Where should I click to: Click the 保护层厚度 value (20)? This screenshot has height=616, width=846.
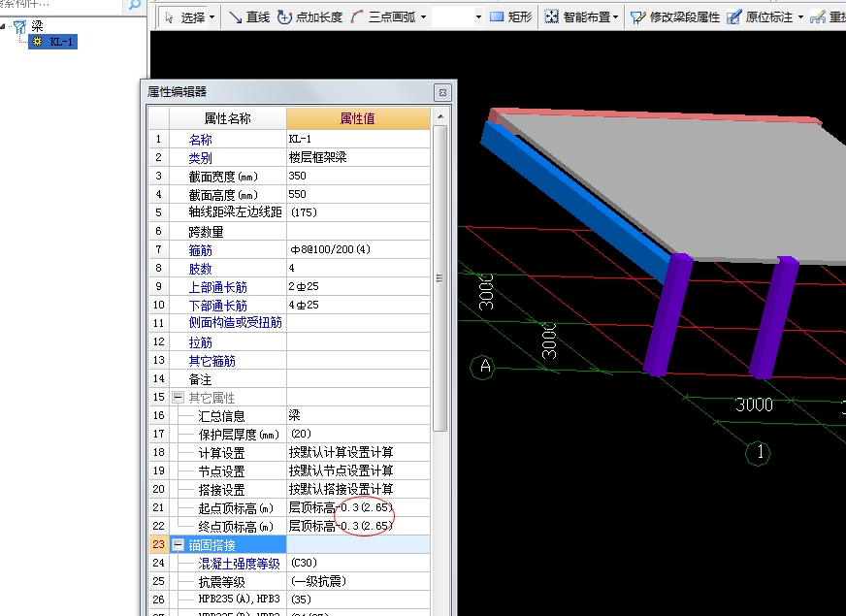[x=358, y=434]
